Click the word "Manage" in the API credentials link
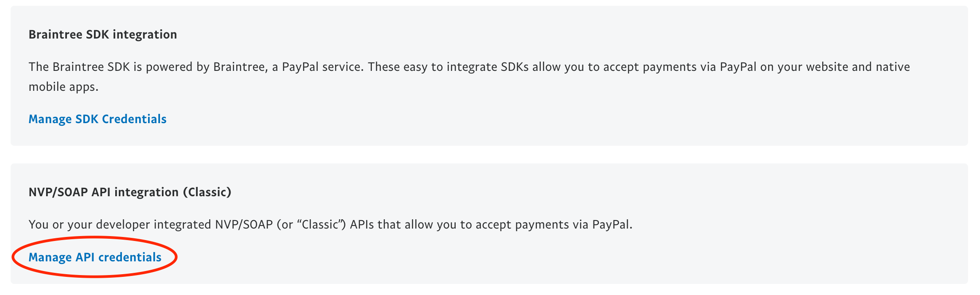The image size is (980, 295). point(50,257)
